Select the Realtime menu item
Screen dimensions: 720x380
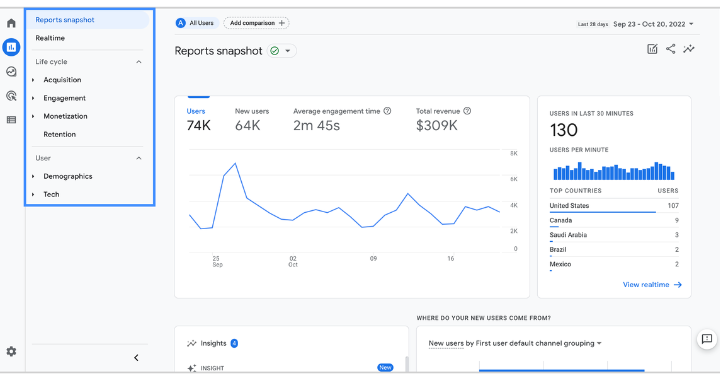coord(50,38)
